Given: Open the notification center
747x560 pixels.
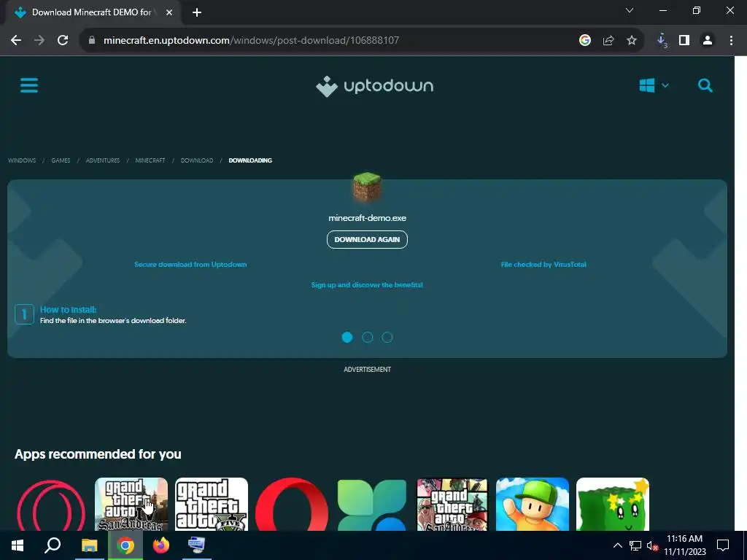Looking at the screenshot, I should 723,545.
